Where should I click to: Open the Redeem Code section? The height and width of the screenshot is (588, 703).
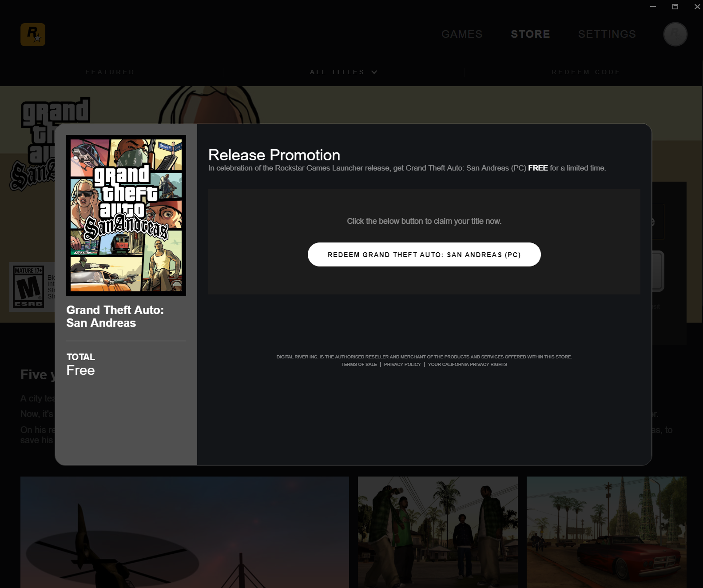coord(586,72)
